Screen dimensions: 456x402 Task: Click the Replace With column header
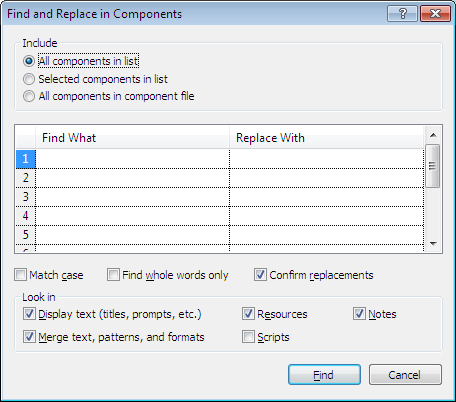coord(327,138)
